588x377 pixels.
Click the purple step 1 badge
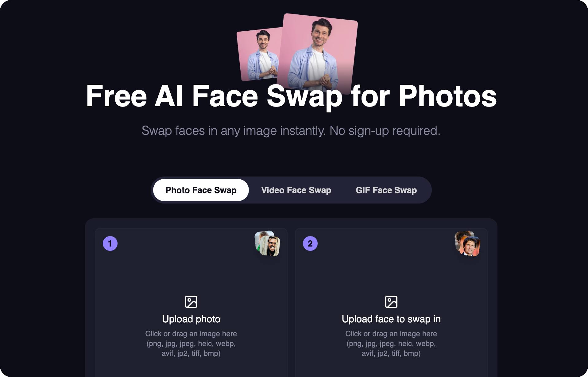pos(110,243)
